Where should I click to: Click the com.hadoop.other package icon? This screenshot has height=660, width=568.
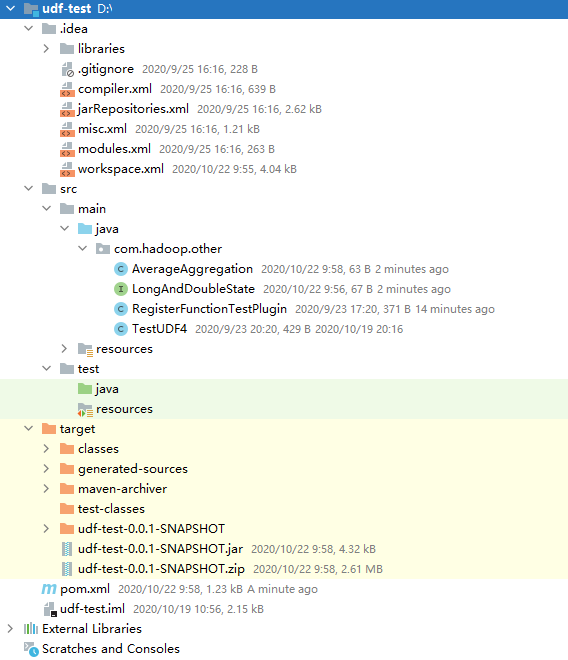coord(103,249)
